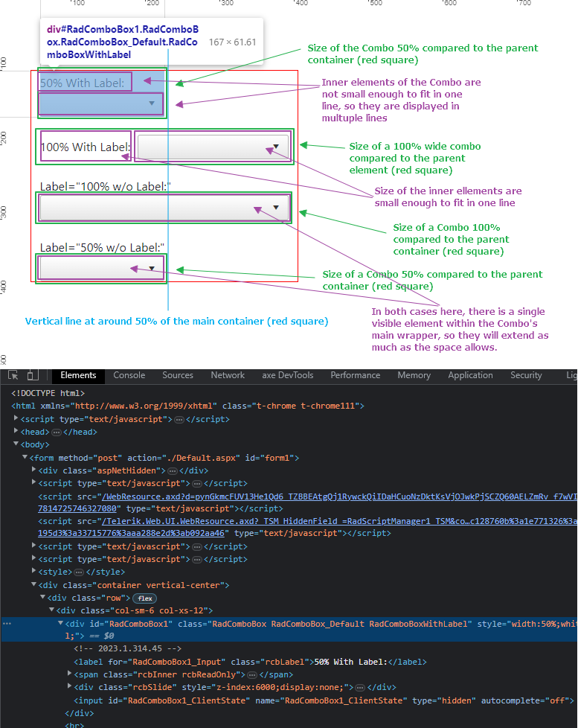Click the 100% With Label text

(86, 147)
